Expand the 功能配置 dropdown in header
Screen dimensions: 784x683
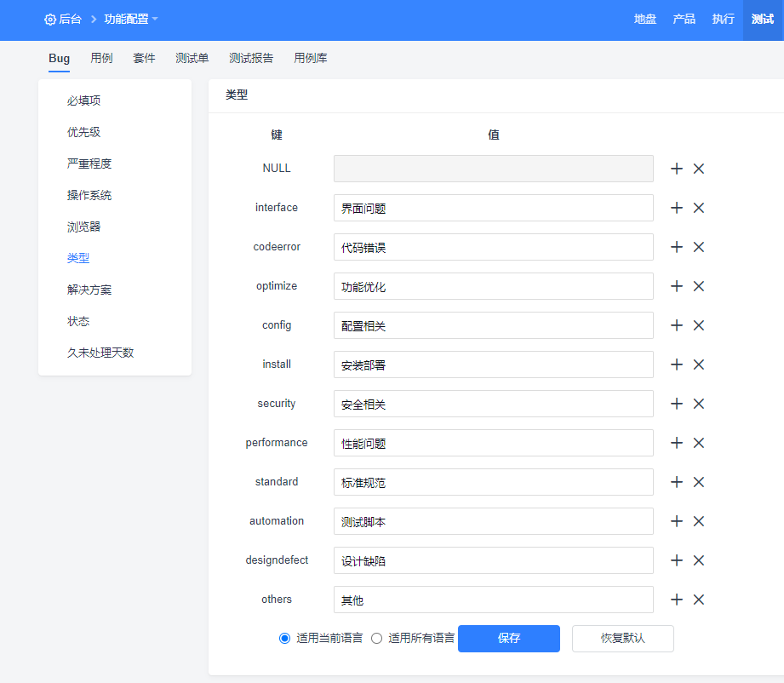coord(130,19)
